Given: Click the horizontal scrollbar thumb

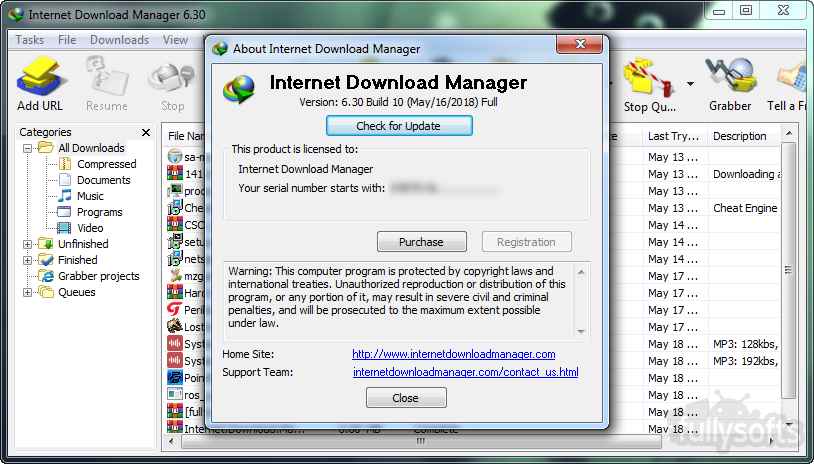Looking at the screenshot, I should (x=420, y=442).
